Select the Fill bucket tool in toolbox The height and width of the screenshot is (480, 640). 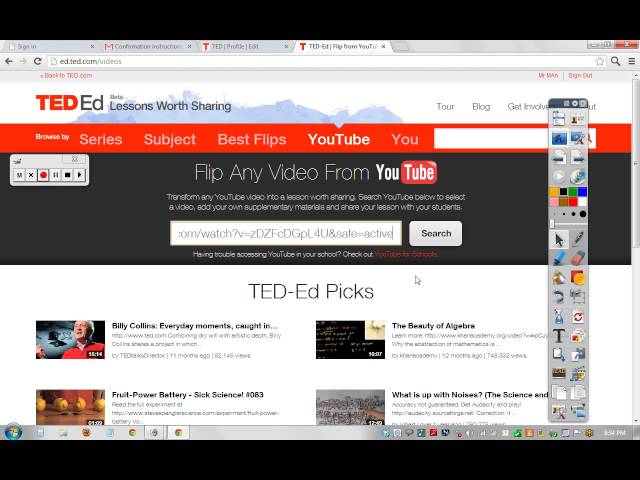click(559, 278)
